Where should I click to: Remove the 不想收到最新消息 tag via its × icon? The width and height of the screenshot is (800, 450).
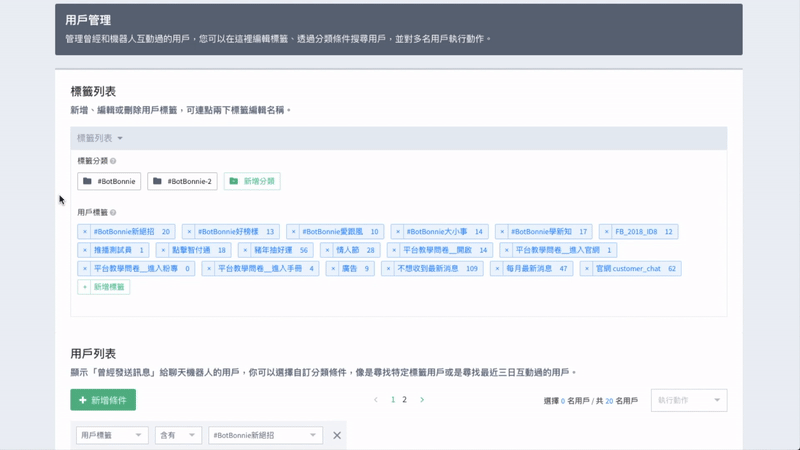[x=388, y=268]
